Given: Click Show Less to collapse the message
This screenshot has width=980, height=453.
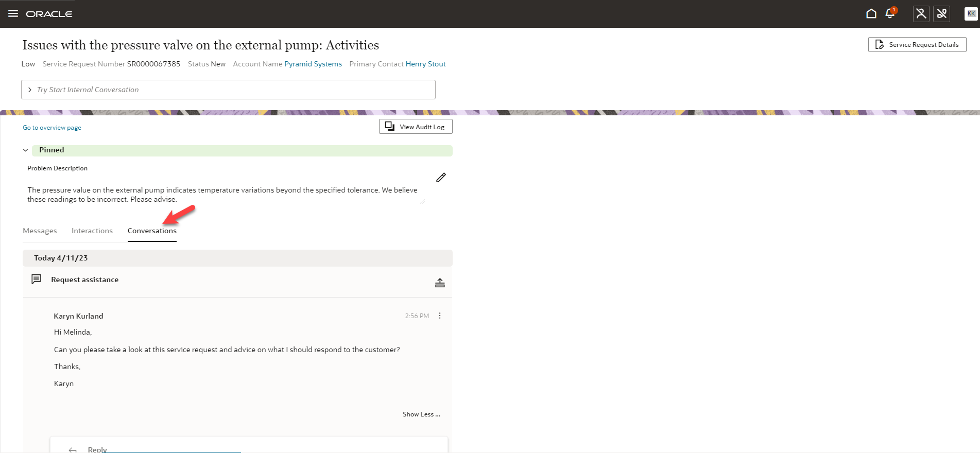Looking at the screenshot, I should (x=421, y=414).
